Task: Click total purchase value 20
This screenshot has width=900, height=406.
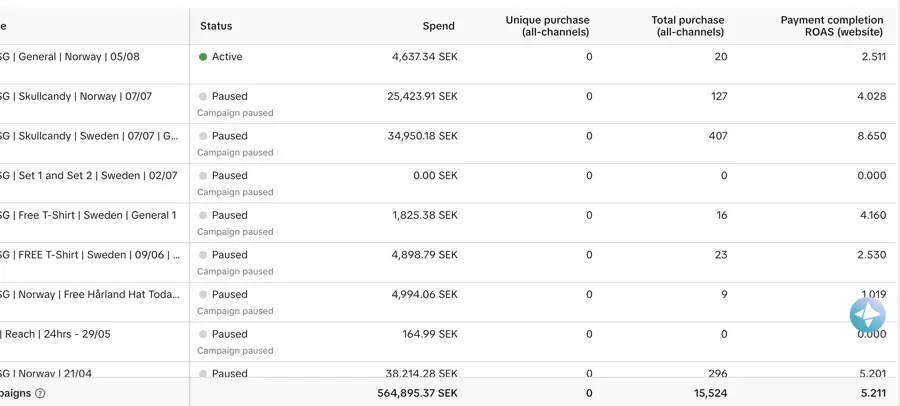Action: [x=721, y=57]
